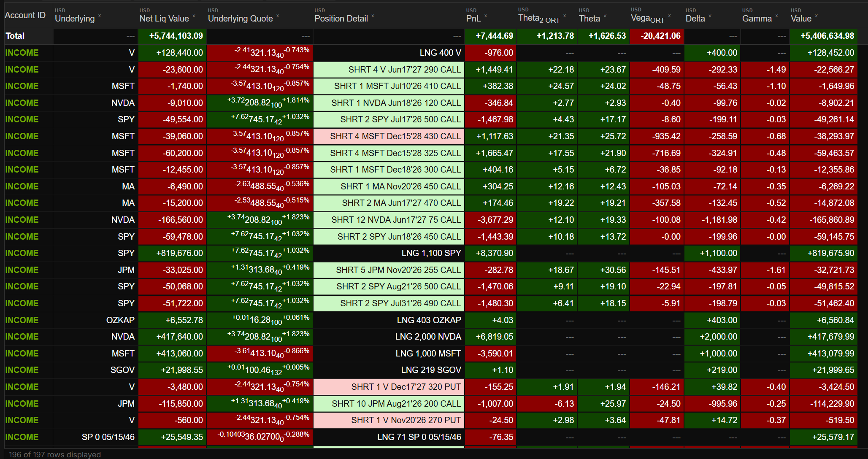868x459 pixels.
Task: Open the SHRT 4 V Jun17'27 290 CALL position
Action: pos(389,70)
